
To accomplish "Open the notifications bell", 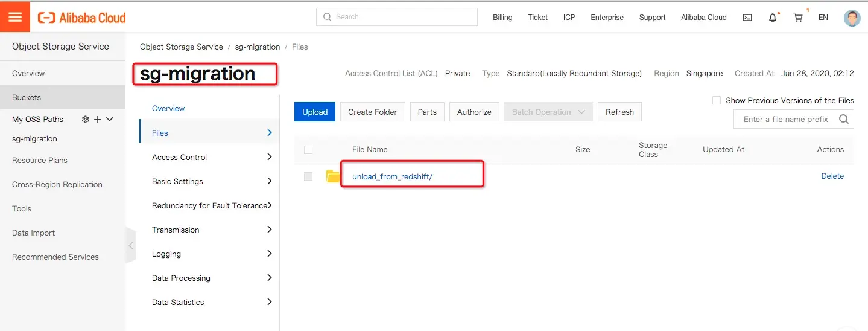I will 773,18.
